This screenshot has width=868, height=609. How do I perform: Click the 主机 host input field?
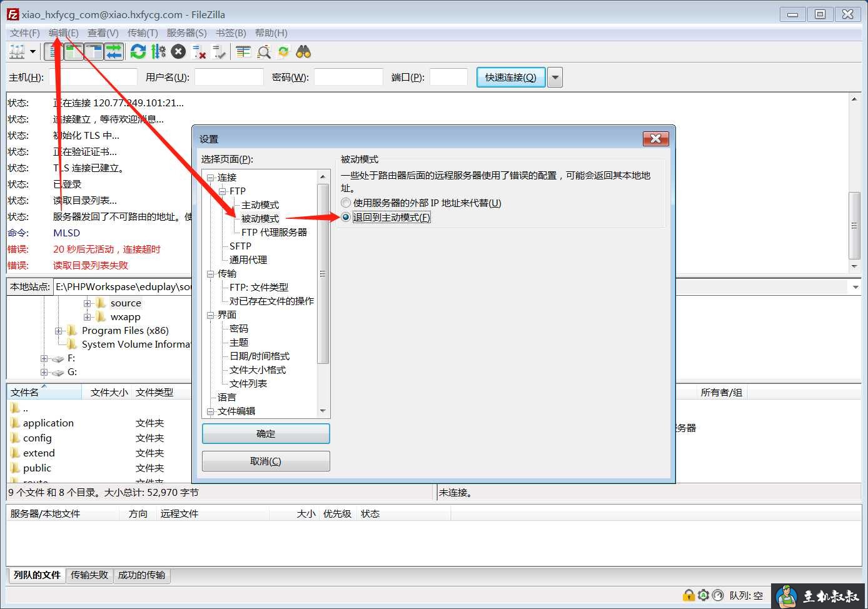[x=93, y=77]
